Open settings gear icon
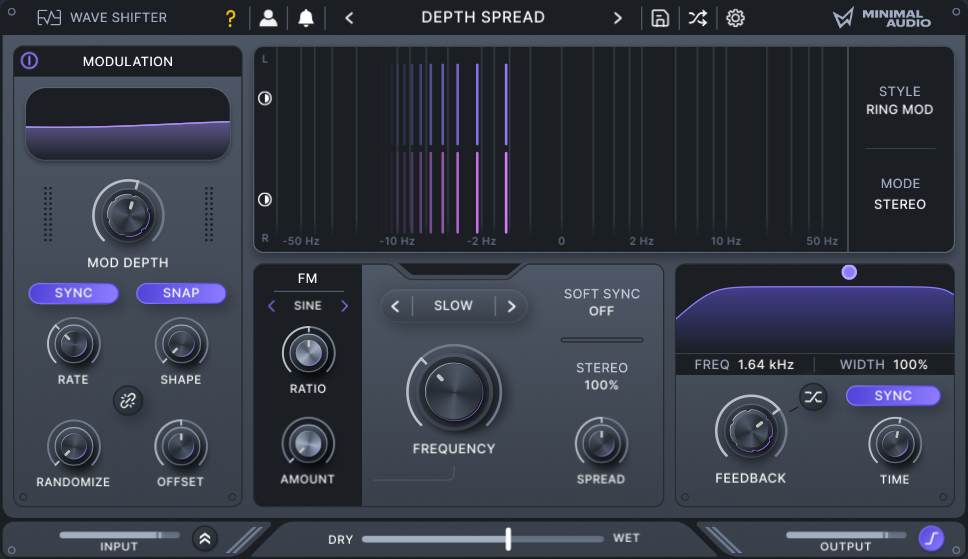The image size is (968, 559). (x=736, y=18)
